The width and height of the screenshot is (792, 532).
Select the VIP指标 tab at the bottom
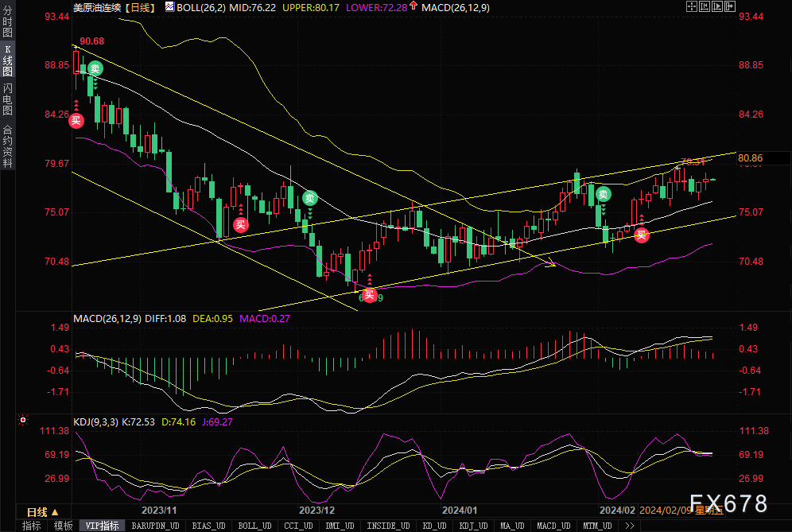(102, 526)
